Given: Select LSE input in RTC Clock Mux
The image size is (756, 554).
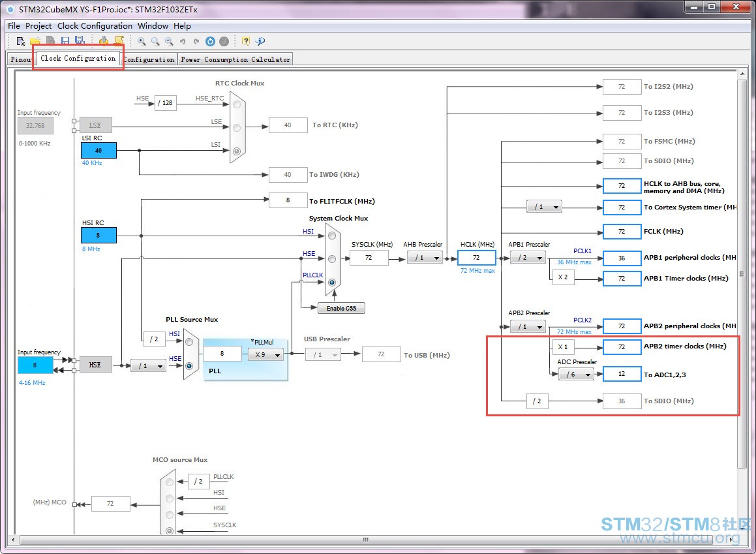Looking at the screenshot, I should [237, 128].
